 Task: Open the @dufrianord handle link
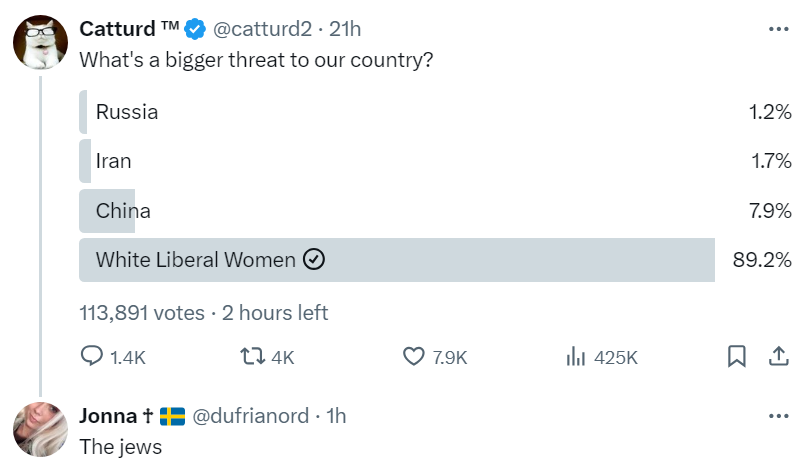pos(250,416)
